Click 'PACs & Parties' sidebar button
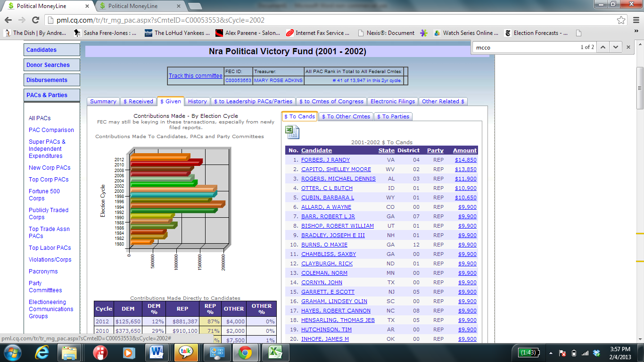644x362 pixels. point(52,95)
